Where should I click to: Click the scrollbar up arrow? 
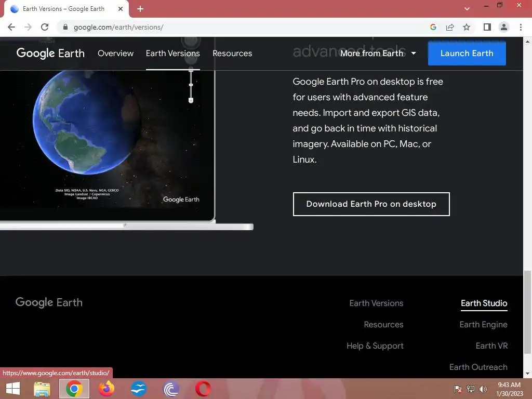pos(527,42)
